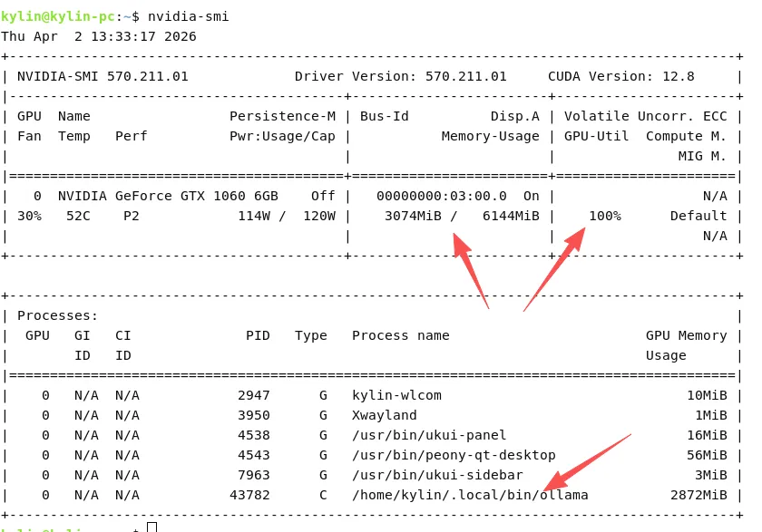The image size is (762, 532).
Task: Click process /usr/bin/ukui-sidebar
Action: pos(437,475)
